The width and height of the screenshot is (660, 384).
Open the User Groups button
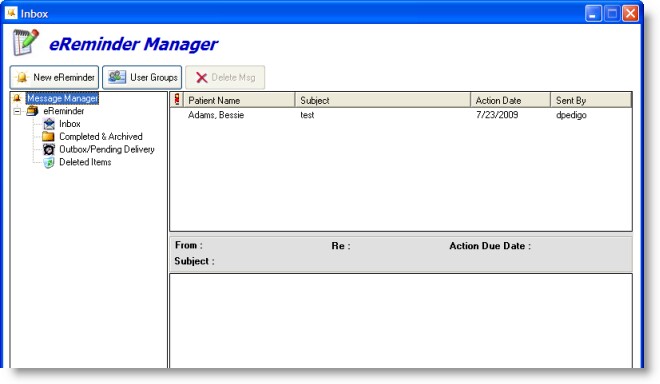142,77
